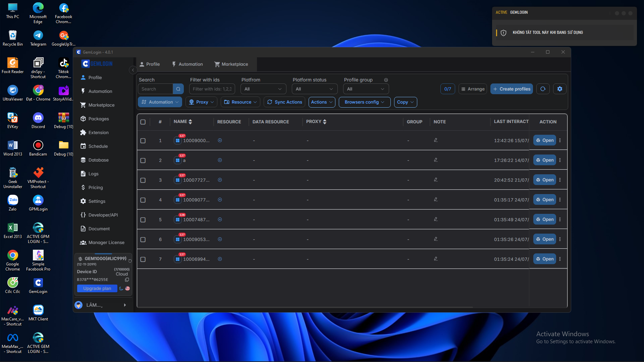Open the Copy dropdown button
The width and height of the screenshot is (644, 362).
point(406,102)
